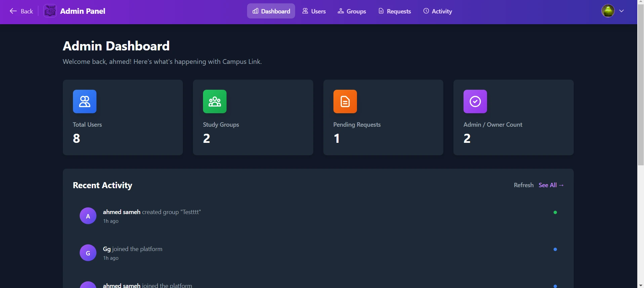Click "1h ago" under Gg joined activity
This screenshot has width=644, height=288.
click(111, 258)
